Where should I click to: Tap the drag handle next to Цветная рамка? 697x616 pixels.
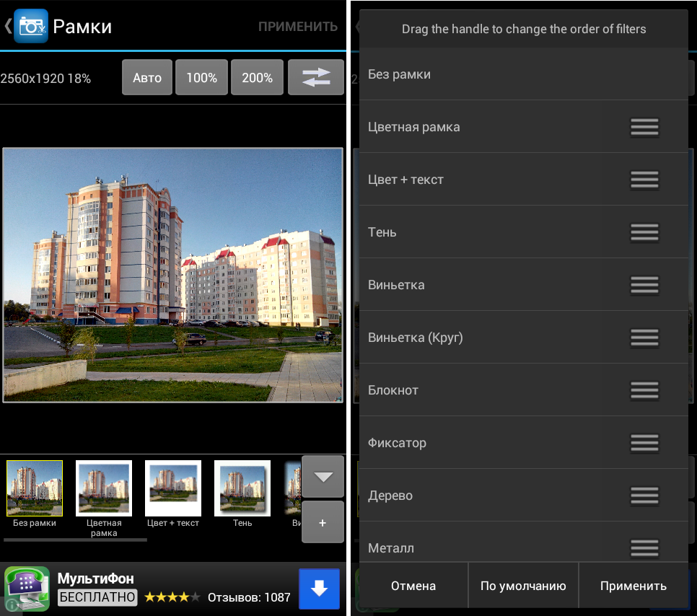coord(644,127)
